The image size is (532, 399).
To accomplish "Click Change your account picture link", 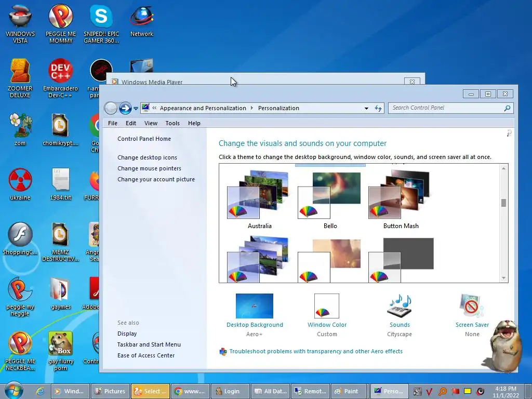I will 156,179.
